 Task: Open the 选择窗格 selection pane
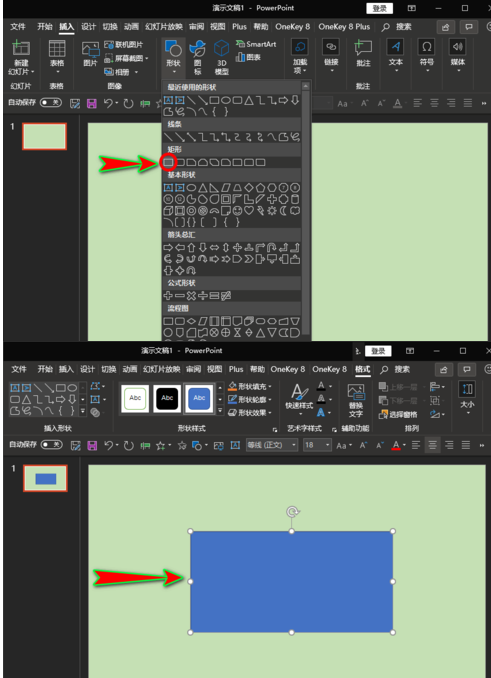point(398,415)
